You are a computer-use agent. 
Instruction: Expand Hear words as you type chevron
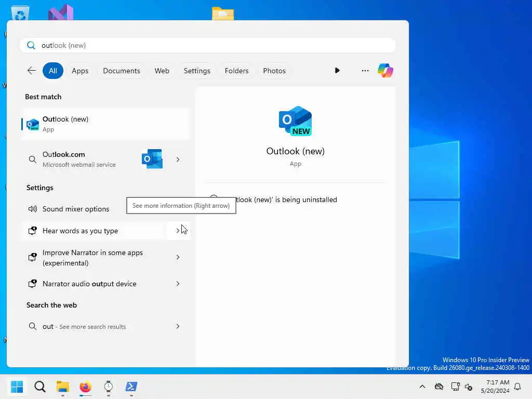pyautogui.click(x=178, y=231)
